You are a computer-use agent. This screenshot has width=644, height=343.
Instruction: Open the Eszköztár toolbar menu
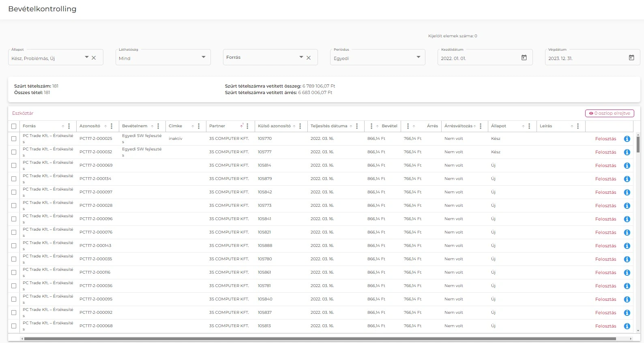(23, 113)
